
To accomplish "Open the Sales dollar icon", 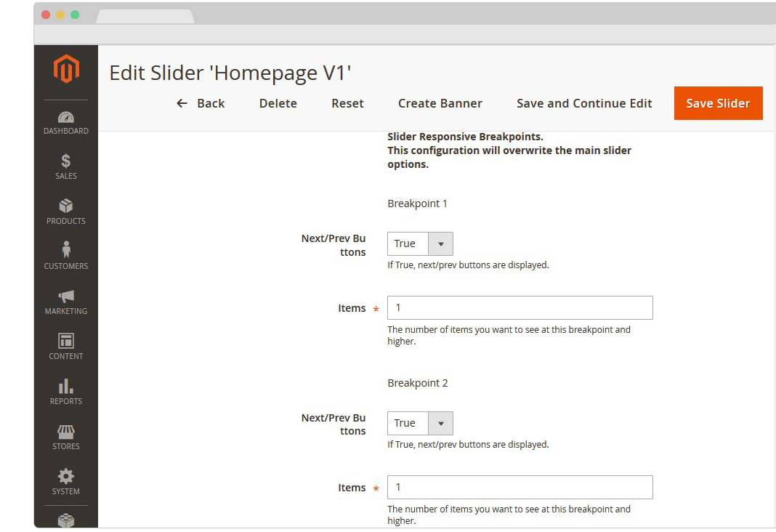I will point(66,161).
